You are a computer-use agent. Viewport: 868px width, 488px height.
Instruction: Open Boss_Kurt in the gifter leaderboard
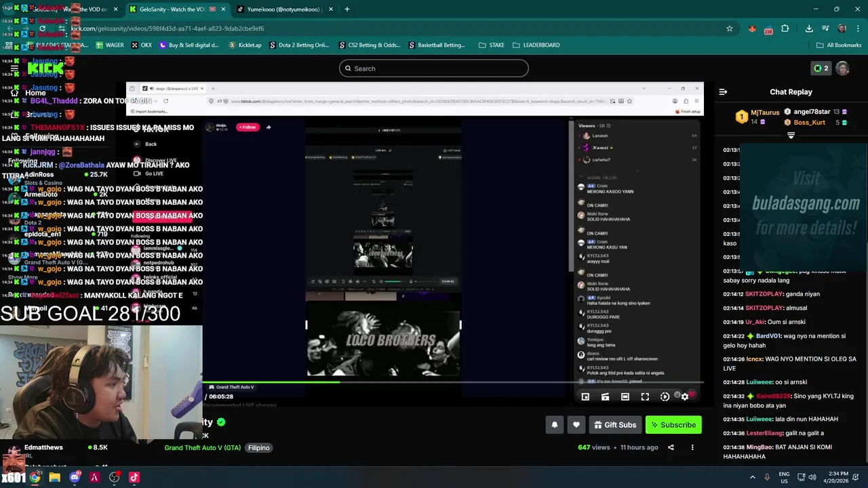tap(809, 123)
